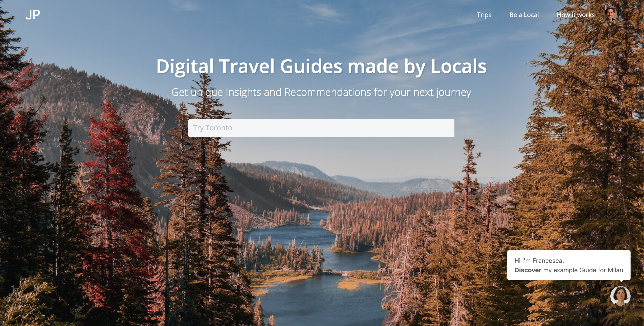
Task: Click the word journey in the subtitle
Action: [454, 93]
